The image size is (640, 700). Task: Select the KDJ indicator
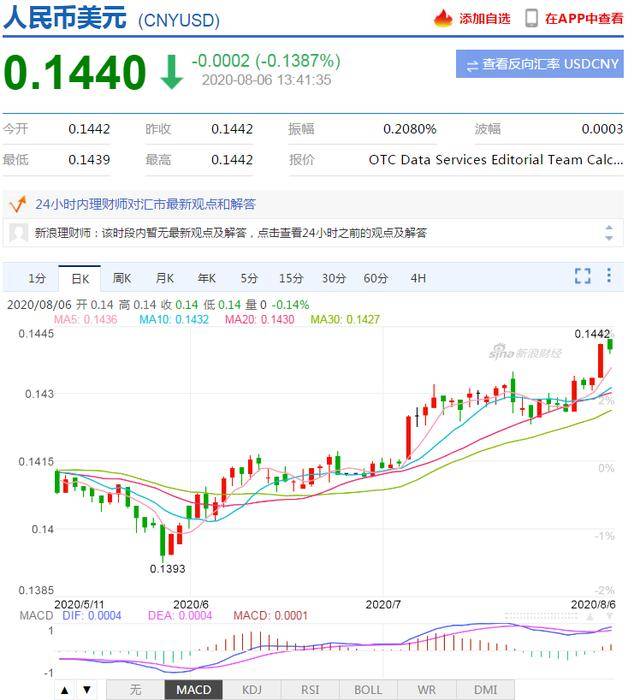[x=252, y=690]
